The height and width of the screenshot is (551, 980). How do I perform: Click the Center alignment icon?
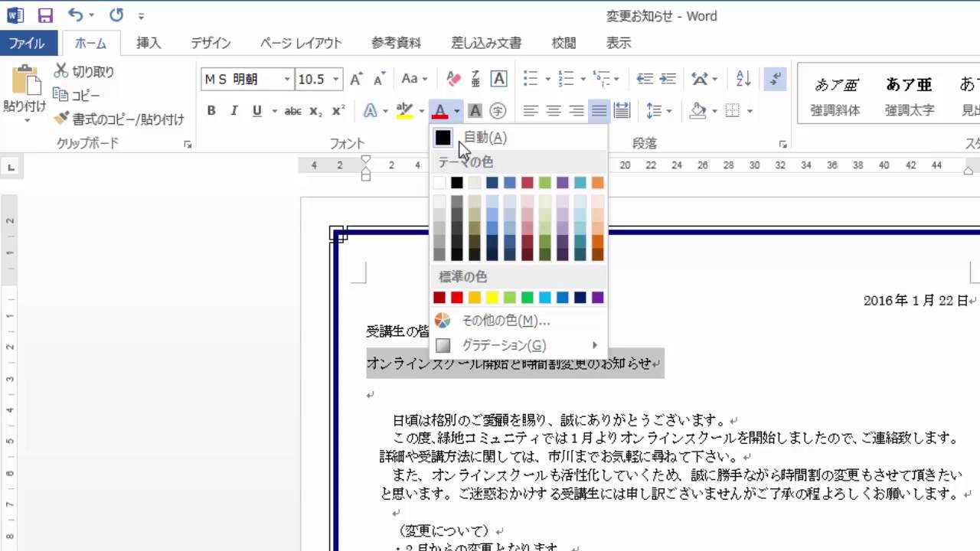pyautogui.click(x=554, y=111)
